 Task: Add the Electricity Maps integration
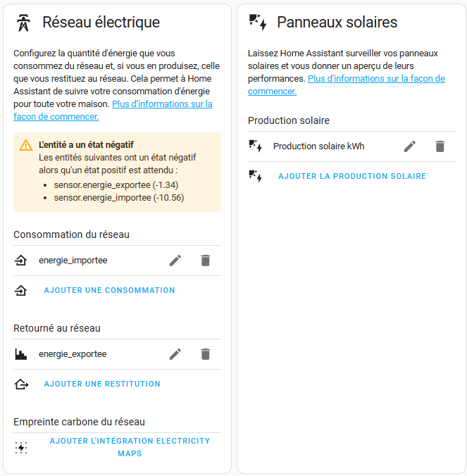click(130, 447)
